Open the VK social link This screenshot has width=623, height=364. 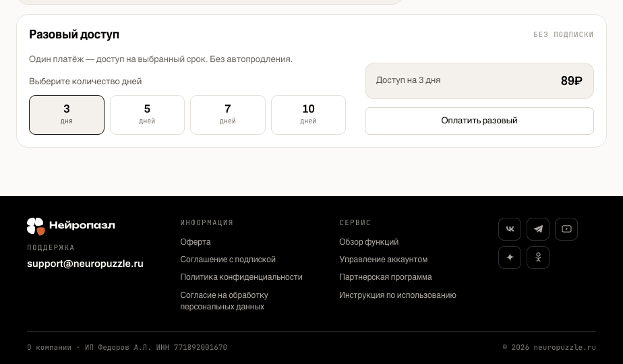coord(510,229)
